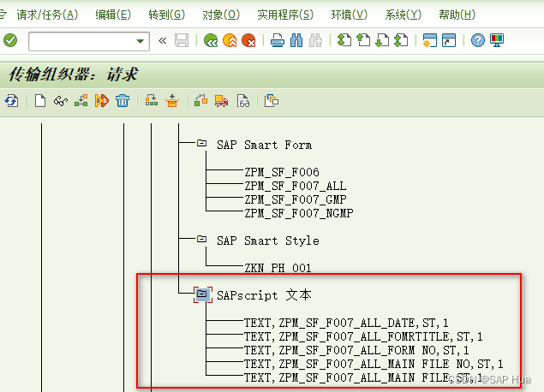The image size is (544, 392).
Task: Open the 编辑(E) menu
Action: click(113, 15)
